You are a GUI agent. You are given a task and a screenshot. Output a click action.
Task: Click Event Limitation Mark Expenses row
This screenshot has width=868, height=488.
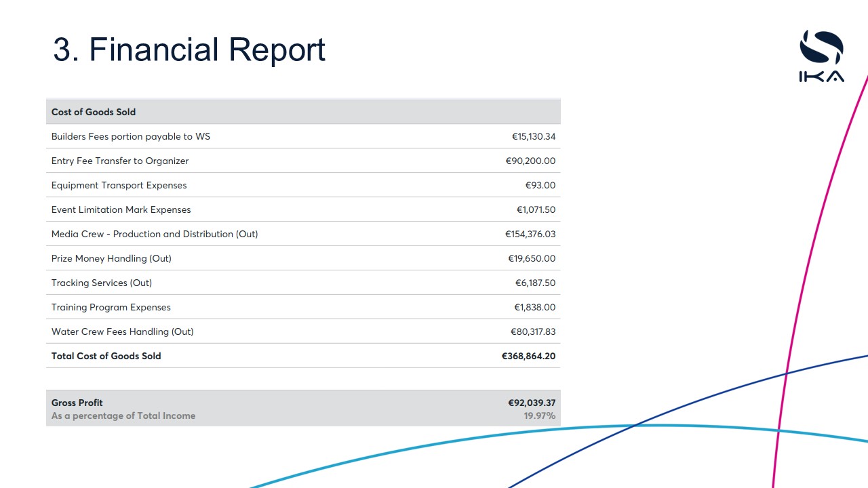(x=121, y=209)
